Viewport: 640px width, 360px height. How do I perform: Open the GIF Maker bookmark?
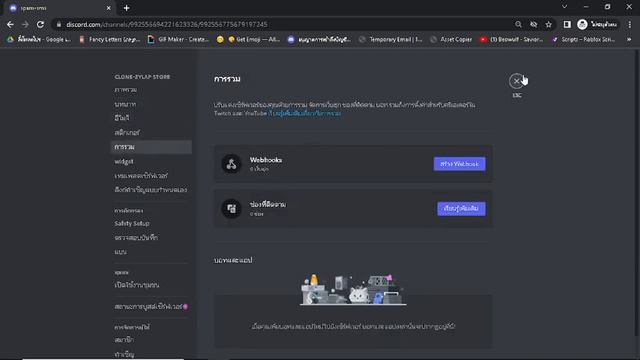178,40
